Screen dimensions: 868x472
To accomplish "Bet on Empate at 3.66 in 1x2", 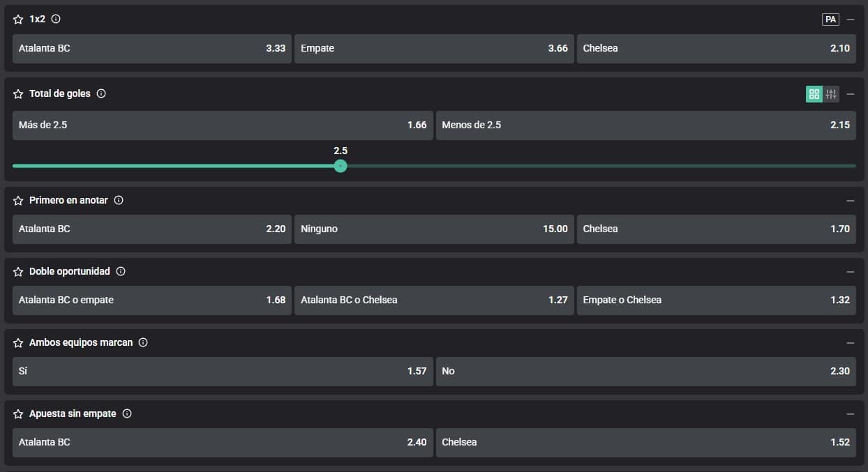I will coord(434,49).
